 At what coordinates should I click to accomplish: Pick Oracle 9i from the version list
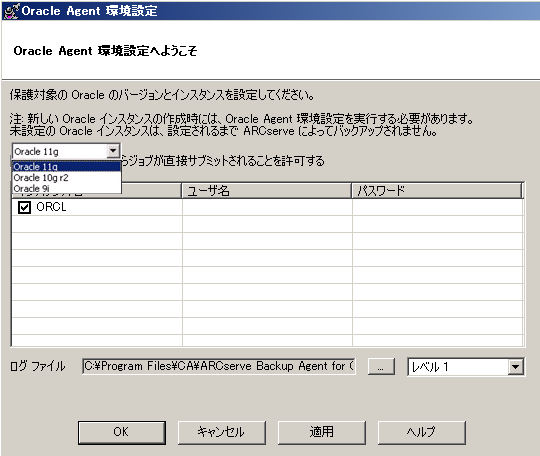[x=67, y=188]
